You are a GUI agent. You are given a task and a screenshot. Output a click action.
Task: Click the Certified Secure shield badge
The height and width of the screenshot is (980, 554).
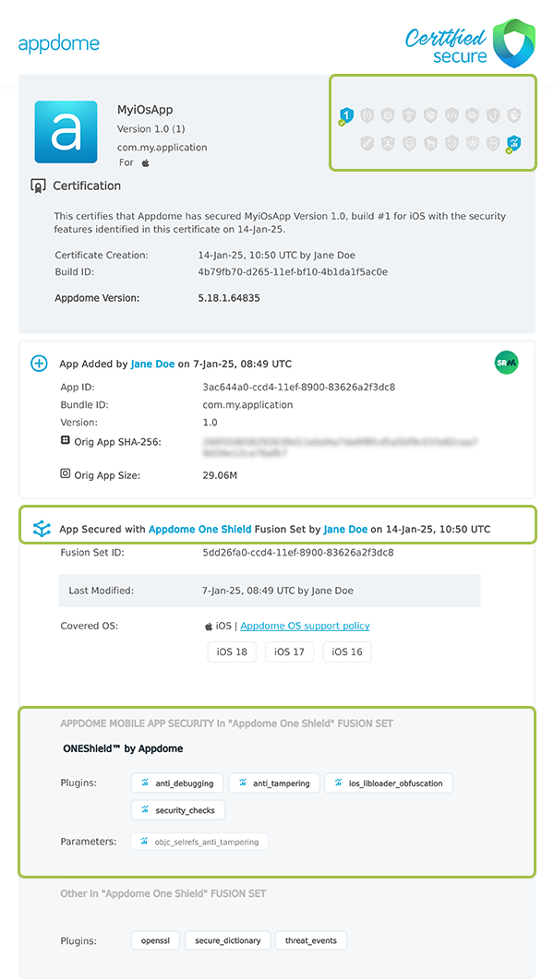tap(514, 43)
